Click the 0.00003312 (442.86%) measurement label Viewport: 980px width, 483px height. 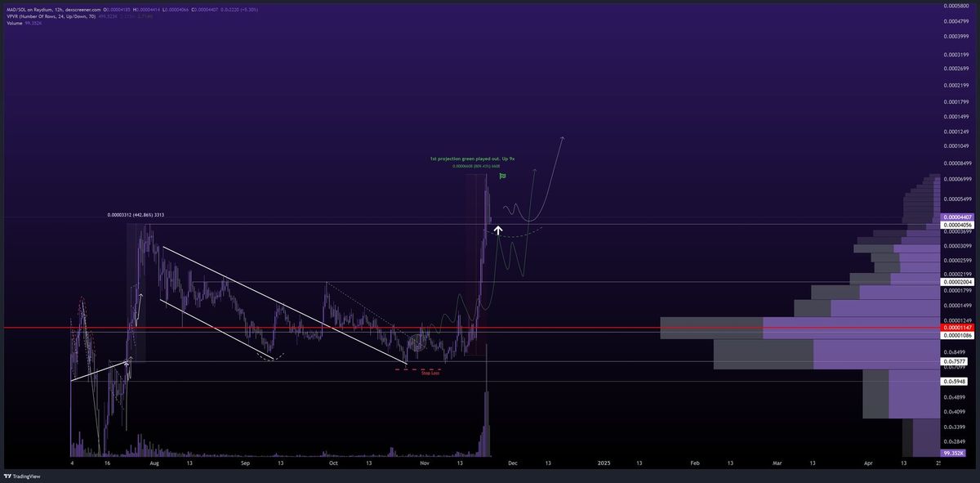pyautogui.click(x=136, y=215)
